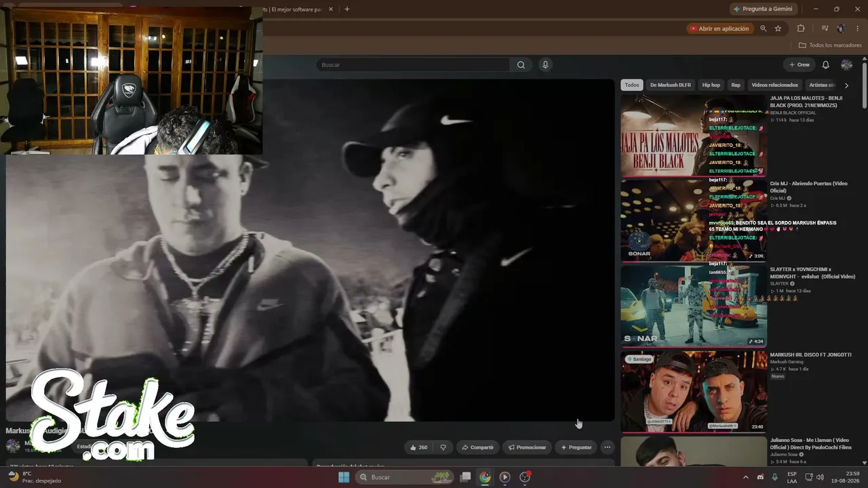Image resolution: width=868 pixels, height=488 pixels.
Task: Open Julianno Sosa Me Llaman thumbnail
Action: pyautogui.click(x=694, y=451)
